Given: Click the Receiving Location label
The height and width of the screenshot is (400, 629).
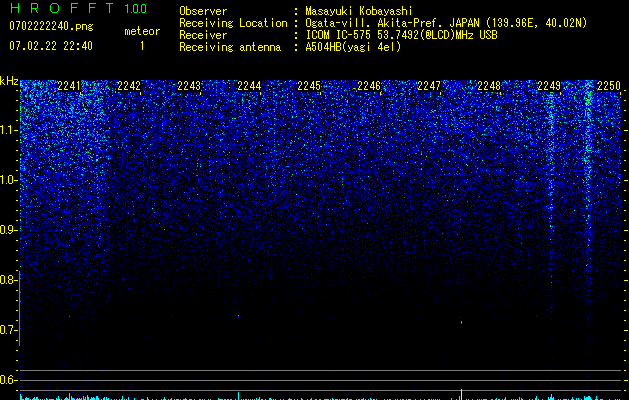Looking at the screenshot, I should (x=233, y=23).
